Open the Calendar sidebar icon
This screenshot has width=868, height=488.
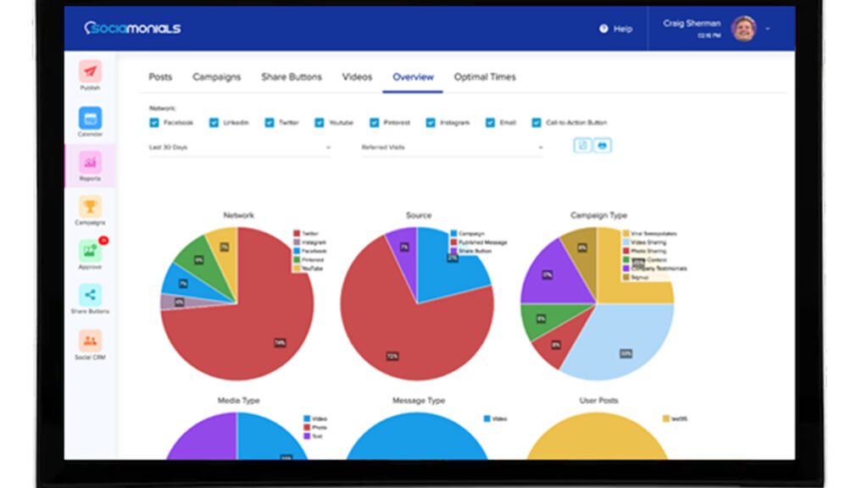pyautogui.click(x=90, y=119)
